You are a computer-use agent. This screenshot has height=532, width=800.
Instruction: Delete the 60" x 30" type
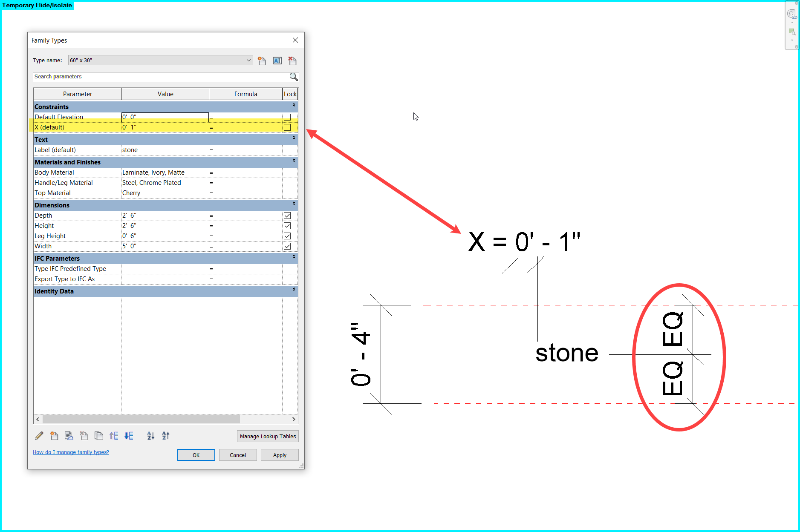[x=292, y=60]
